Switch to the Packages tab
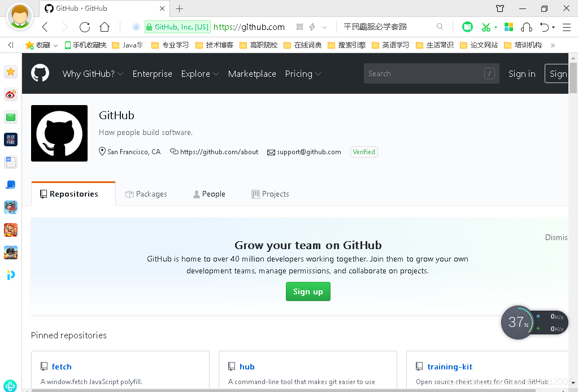 146,194
